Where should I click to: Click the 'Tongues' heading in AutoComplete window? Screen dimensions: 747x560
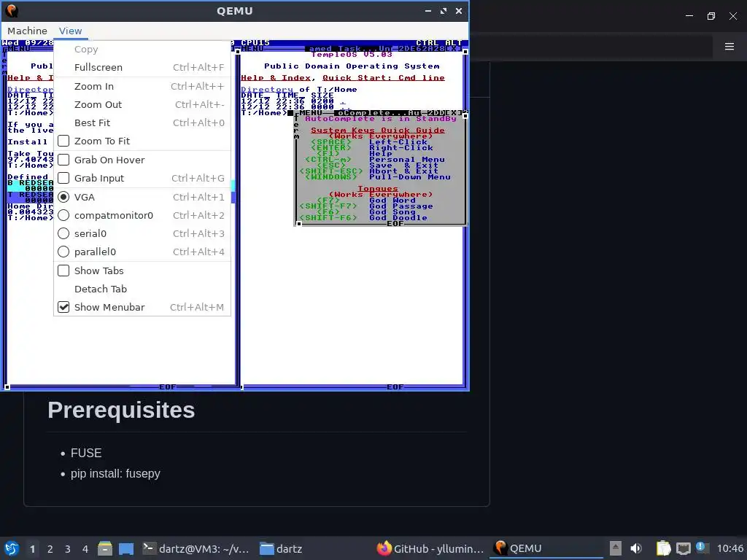[x=378, y=189]
